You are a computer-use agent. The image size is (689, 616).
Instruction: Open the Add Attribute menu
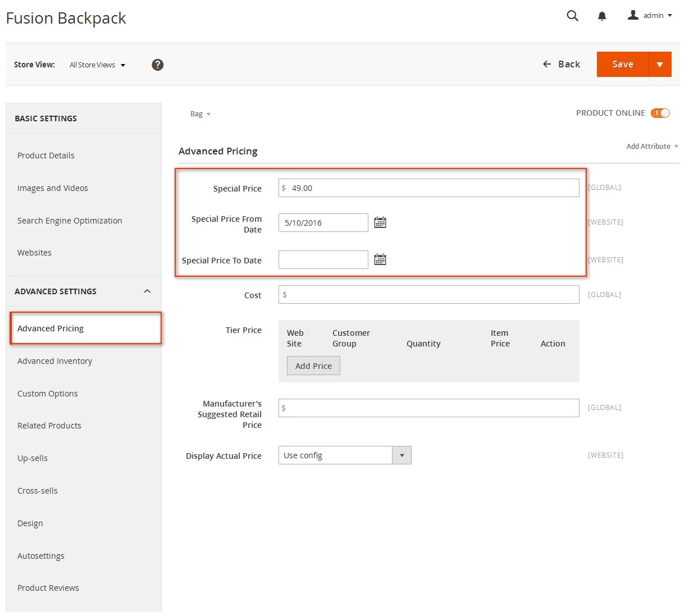tap(652, 146)
